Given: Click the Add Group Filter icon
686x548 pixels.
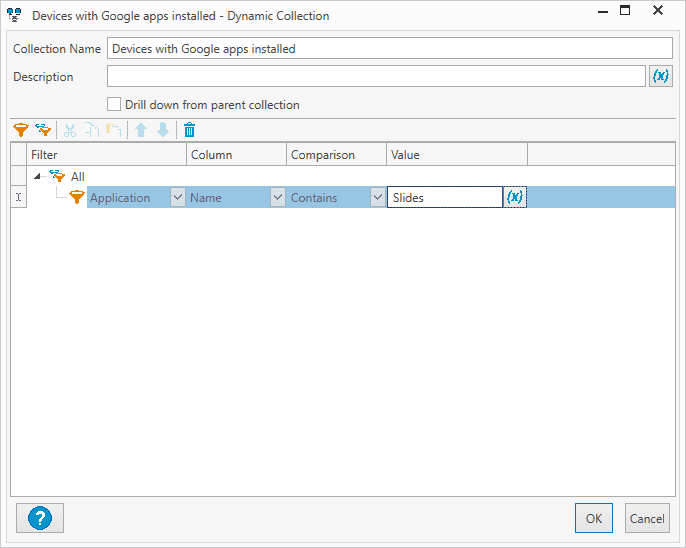Looking at the screenshot, I should point(43,130).
